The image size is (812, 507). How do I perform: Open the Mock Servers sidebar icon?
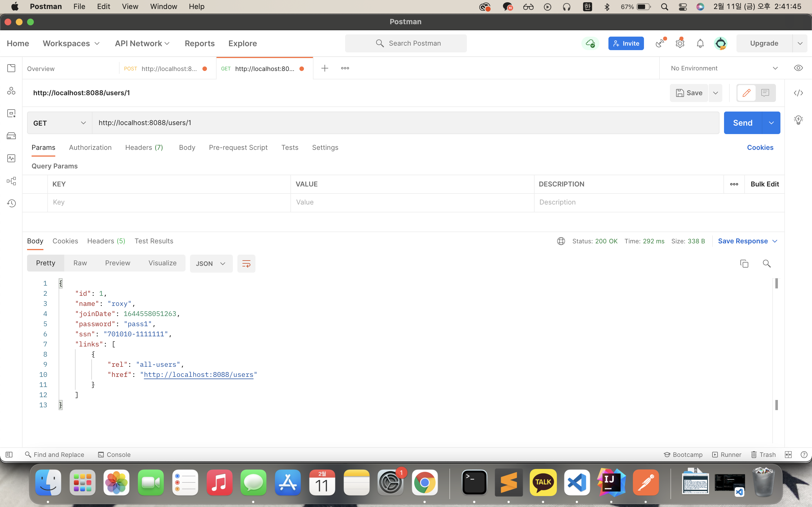pyautogui.click(x=11, y=136)
